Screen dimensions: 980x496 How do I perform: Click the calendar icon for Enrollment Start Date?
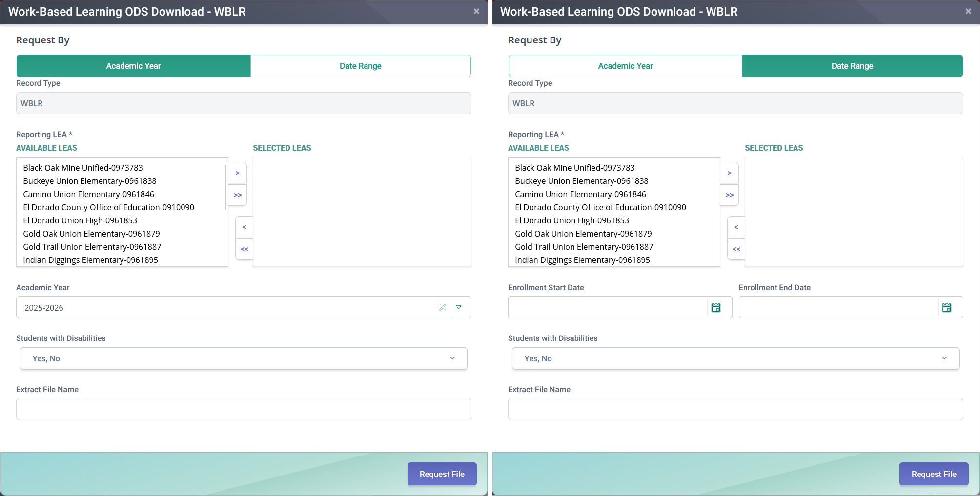[716, 307]
